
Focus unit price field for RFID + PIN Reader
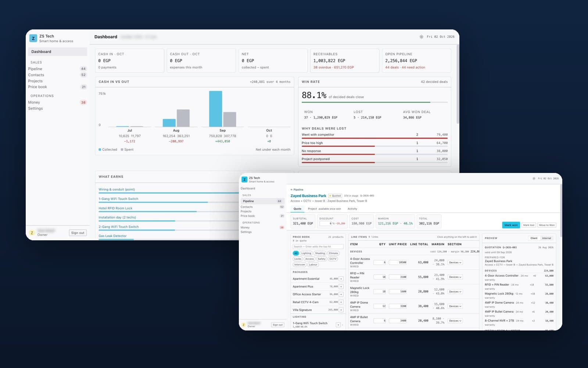tap(398, 277)
